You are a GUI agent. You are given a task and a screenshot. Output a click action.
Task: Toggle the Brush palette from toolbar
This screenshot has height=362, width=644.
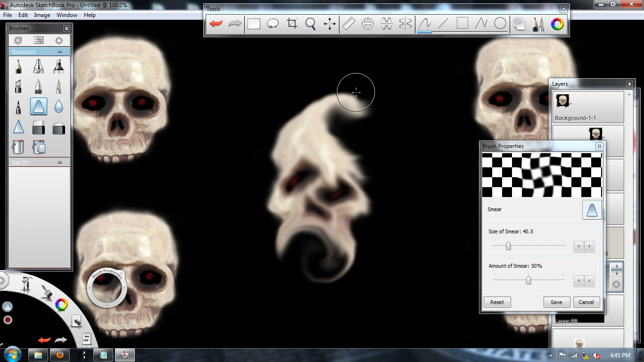(538, 24)
